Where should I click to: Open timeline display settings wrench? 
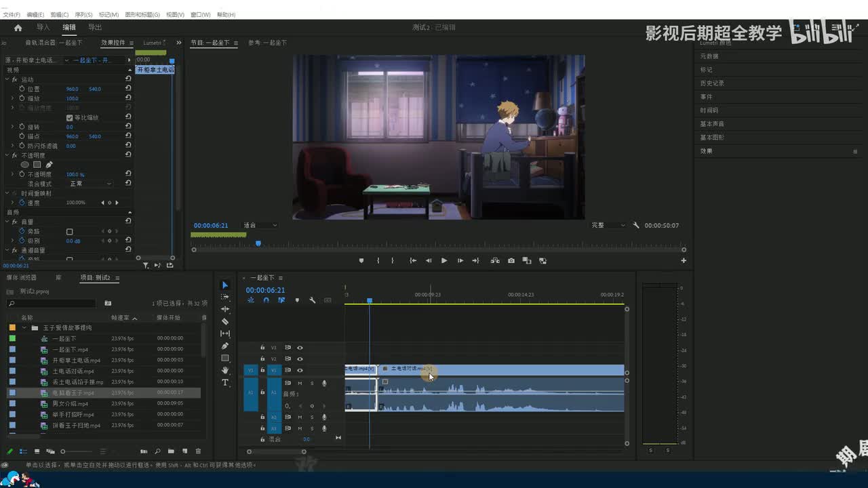(312, 300)
